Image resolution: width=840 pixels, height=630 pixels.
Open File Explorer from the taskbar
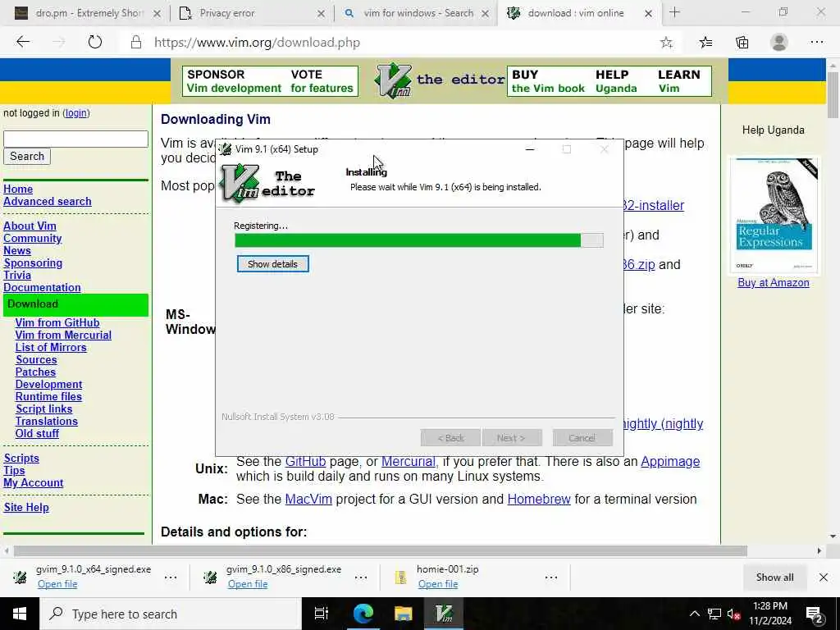click(x=404, y=614)
